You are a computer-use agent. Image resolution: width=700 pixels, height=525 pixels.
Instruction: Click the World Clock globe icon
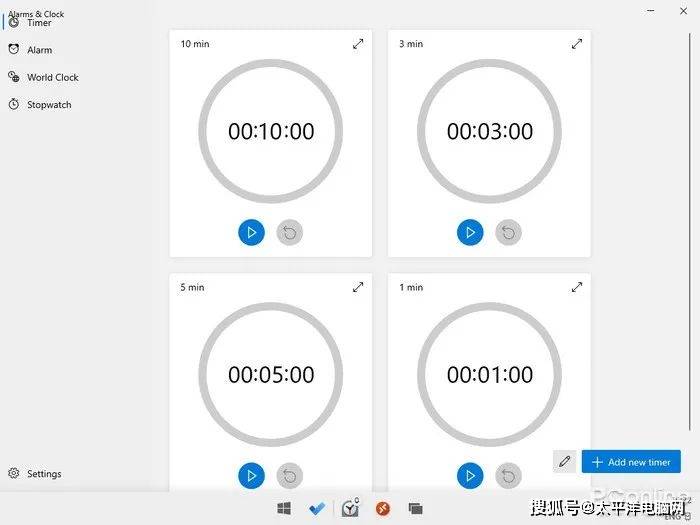pos(14,77)
